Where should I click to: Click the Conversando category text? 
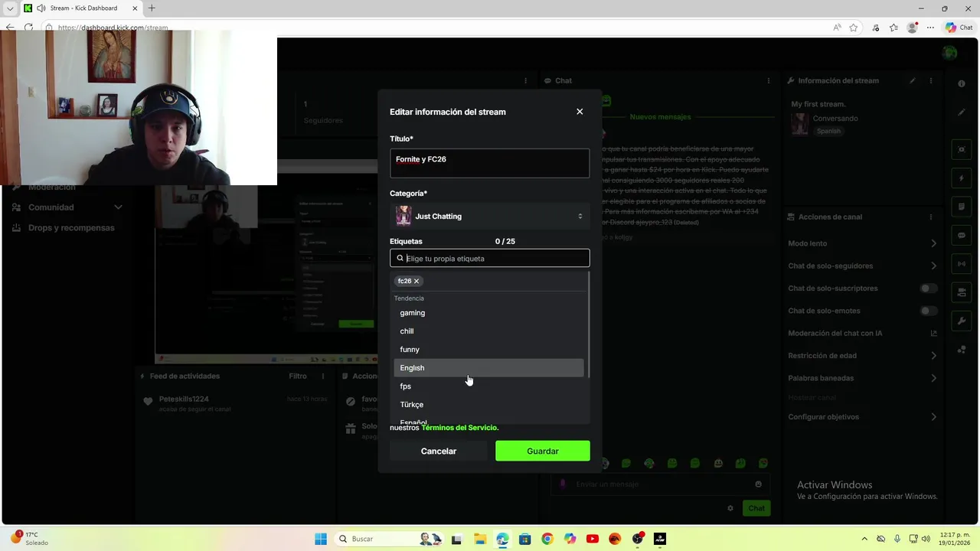tap(835, 119)
